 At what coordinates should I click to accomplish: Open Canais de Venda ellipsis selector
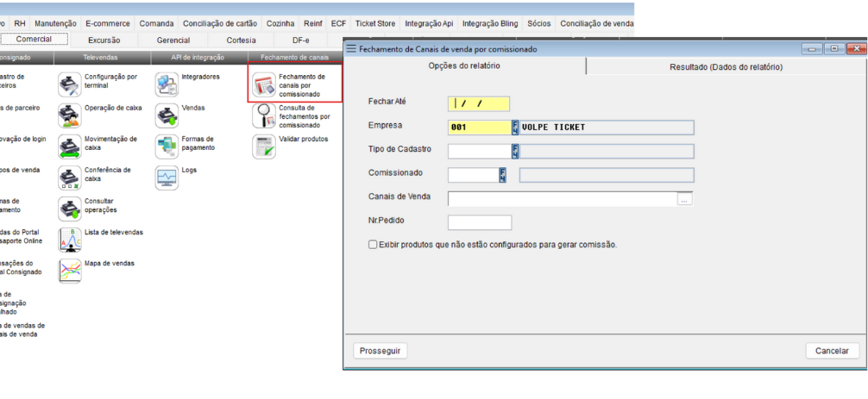click(684, 199)
